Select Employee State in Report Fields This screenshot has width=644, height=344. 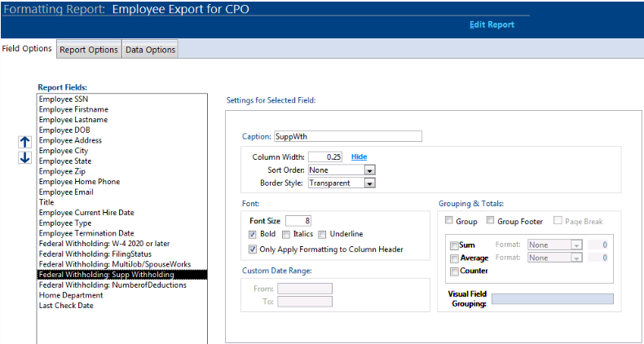tap(122, 161)
